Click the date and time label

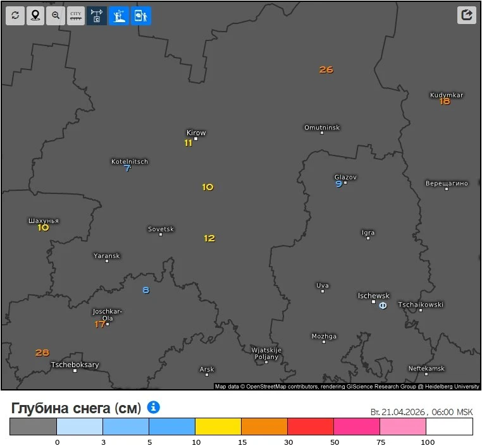(421, 412)
